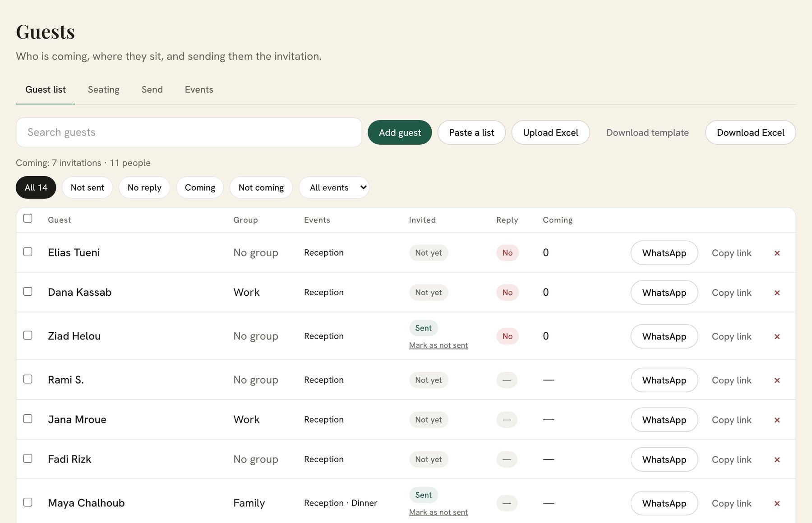Mark Maya Chalhoub as not sent
This screenshot has width=812, height=523.
(x=438, y=512)
